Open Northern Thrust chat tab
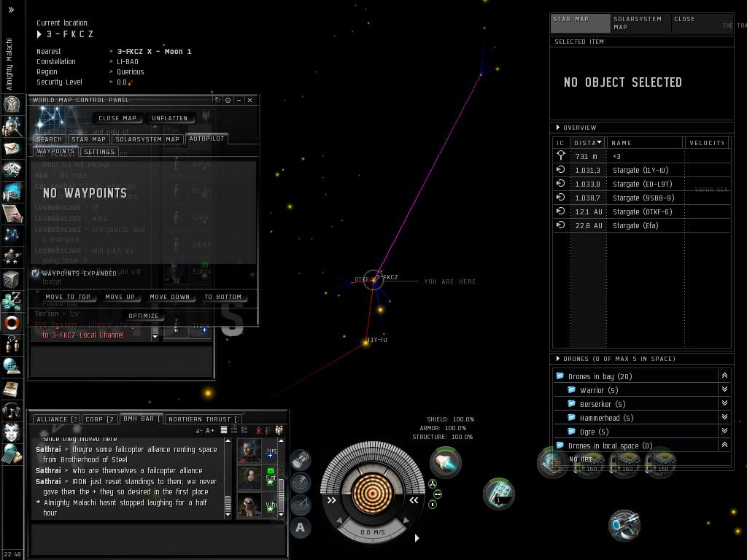 click(204, 419)
